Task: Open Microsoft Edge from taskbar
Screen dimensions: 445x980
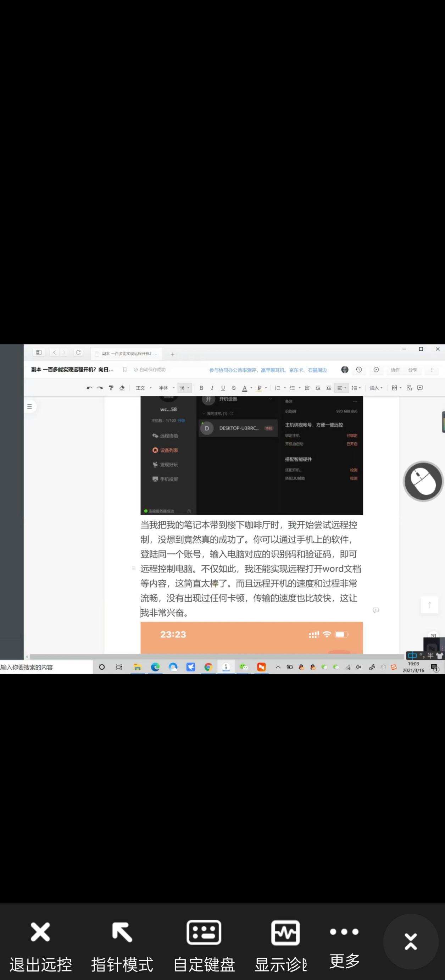Action: pos(155,667)
